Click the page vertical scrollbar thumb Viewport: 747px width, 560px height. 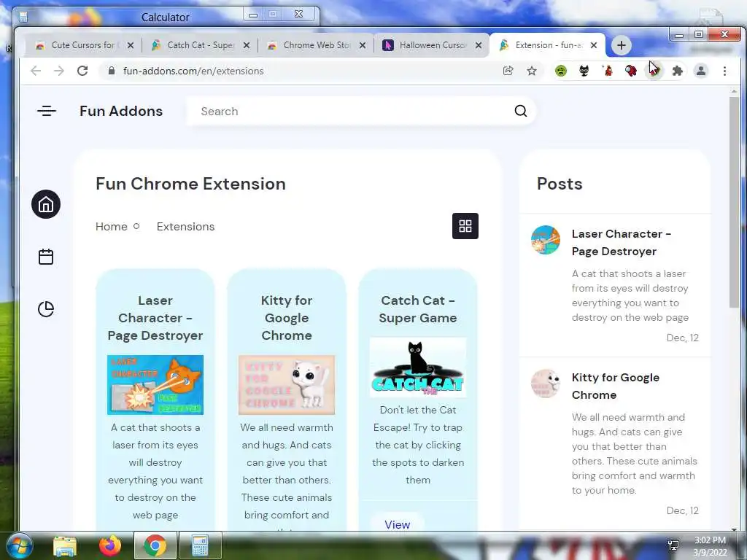pos(734,202)
